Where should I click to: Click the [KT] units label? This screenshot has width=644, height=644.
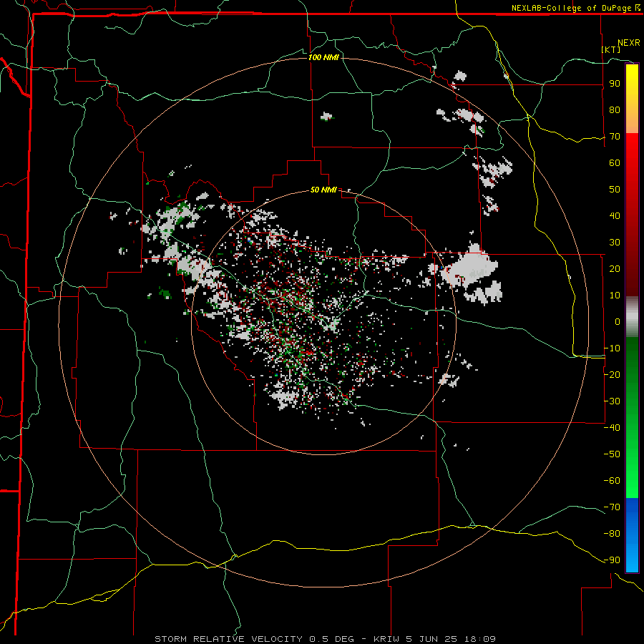coord(611,49)
